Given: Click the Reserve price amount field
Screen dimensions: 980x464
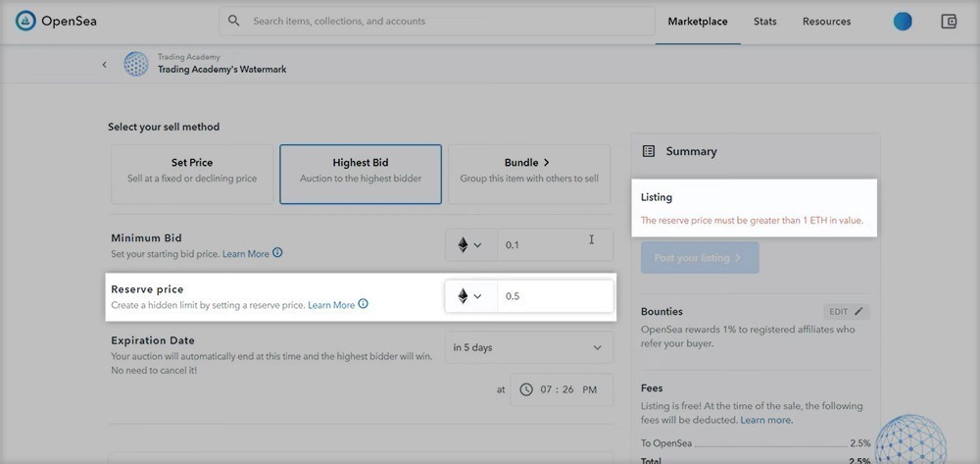Looking at the screenshot, I should (554, 296).
